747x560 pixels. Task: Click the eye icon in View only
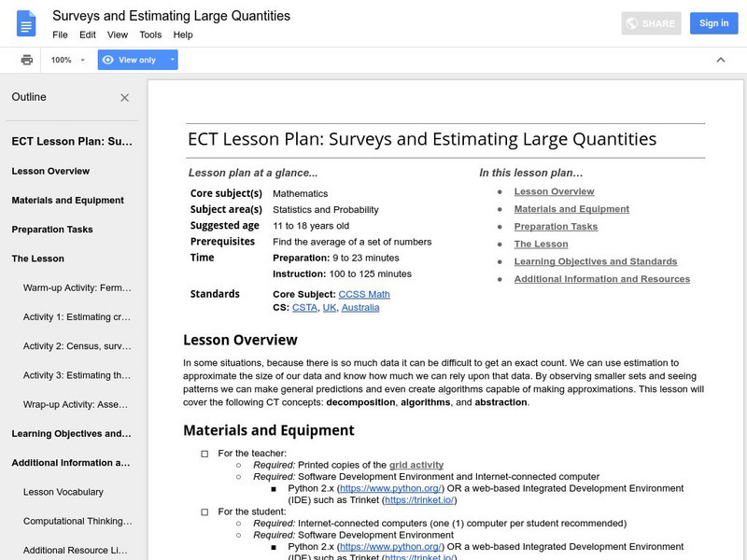pyautogui.click(x=108, y=60)
